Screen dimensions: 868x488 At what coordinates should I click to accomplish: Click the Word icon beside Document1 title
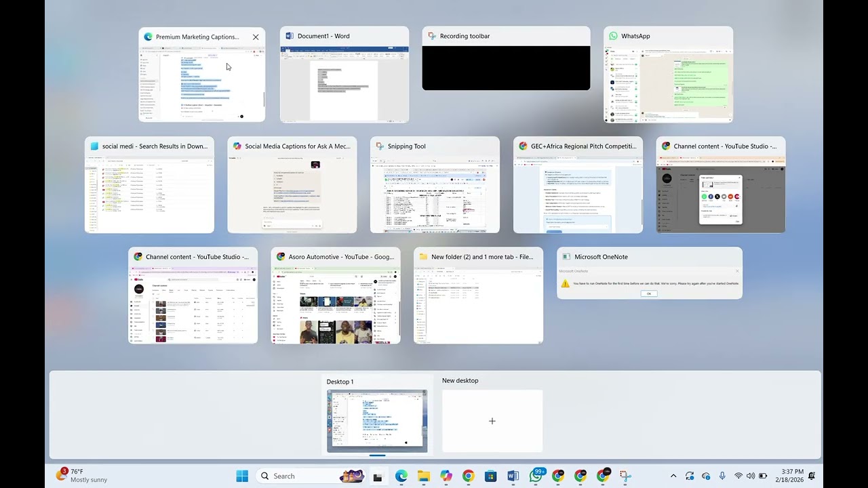[x=290, y=36]
